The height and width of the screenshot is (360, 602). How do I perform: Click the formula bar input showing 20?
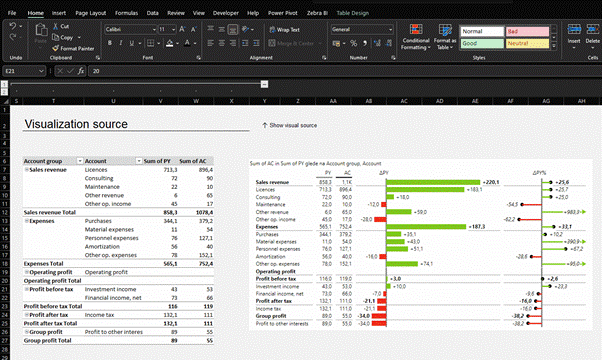coord(345,71)
